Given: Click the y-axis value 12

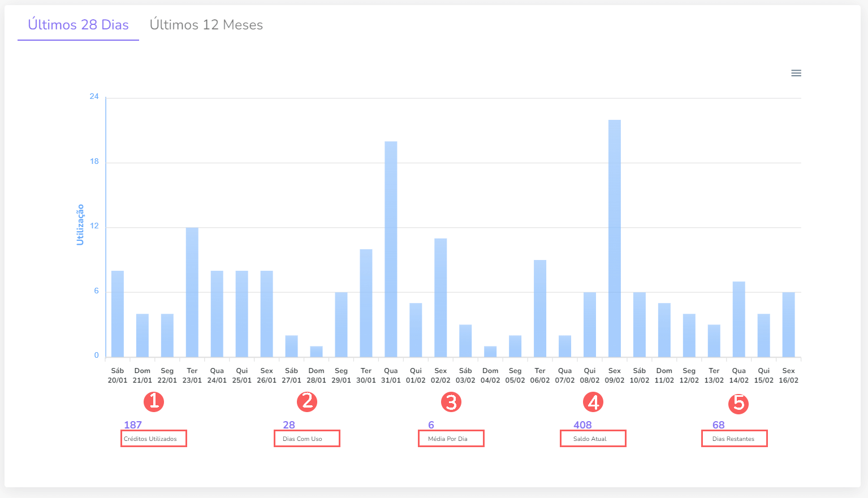Looking at the screenshot, I should (x=94, y=226).
